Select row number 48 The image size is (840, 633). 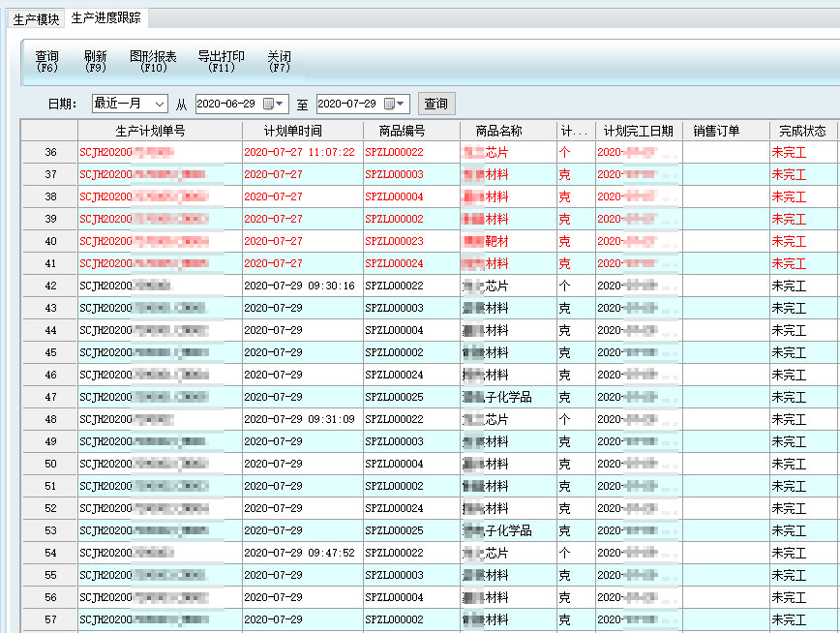[50, 419]
